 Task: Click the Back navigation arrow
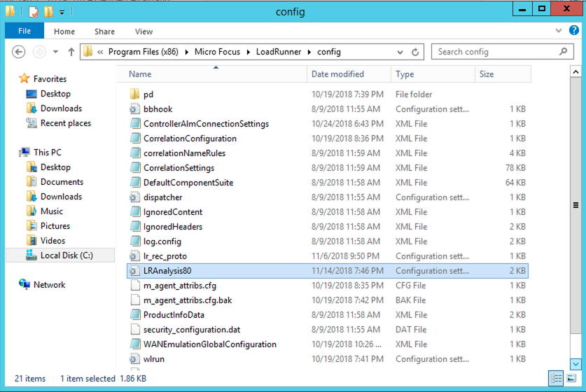19,52
